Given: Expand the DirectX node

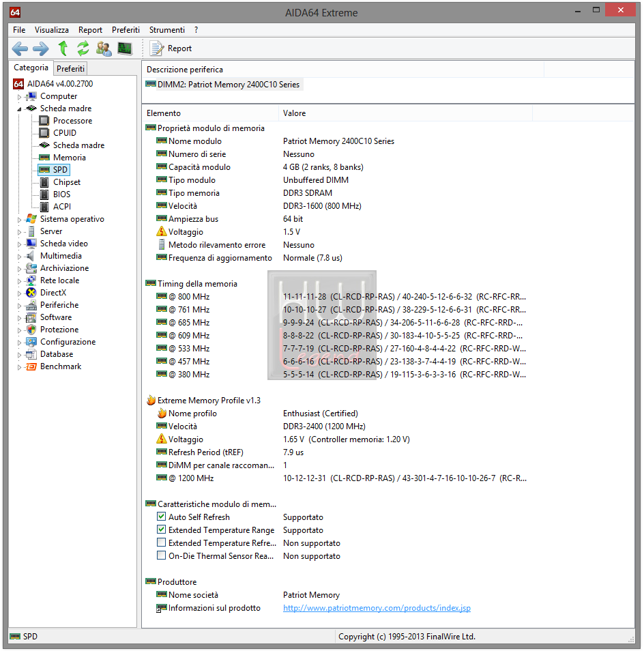Looking at the screenshot, I should [x=19, y=293].
